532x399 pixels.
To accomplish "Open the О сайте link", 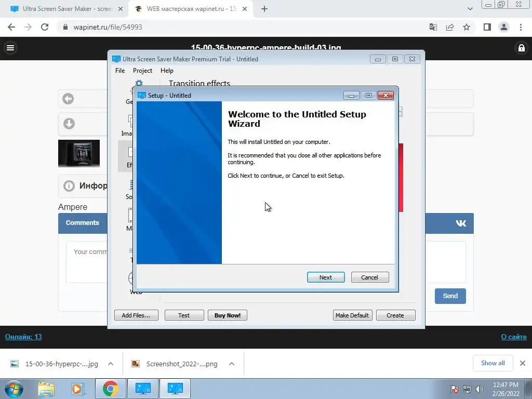I will pos(514,337).
